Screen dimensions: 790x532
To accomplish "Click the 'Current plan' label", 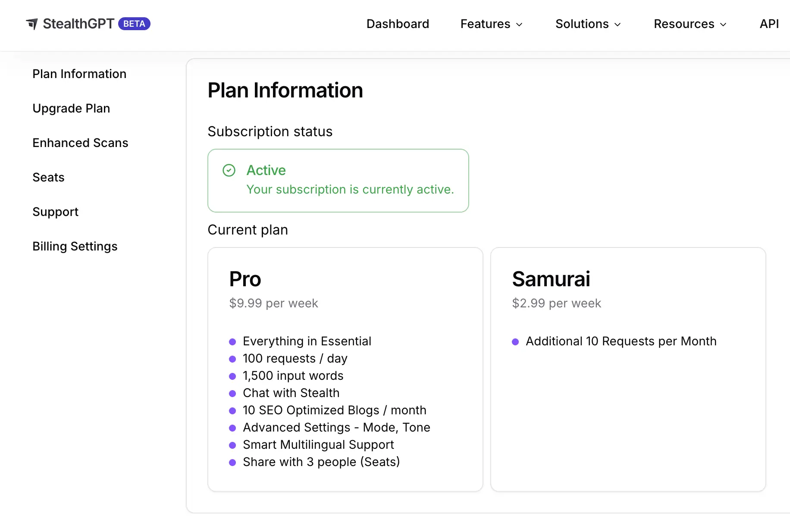I will pyautogui.click(x=248, y=230).
